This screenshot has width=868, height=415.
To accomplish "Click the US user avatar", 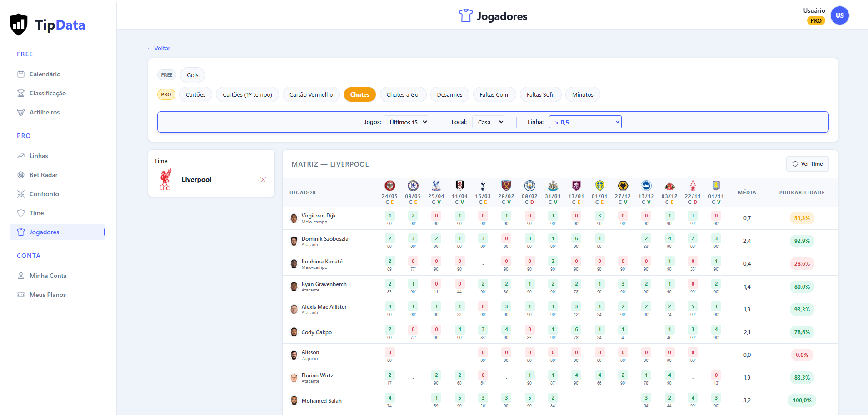I will pos(839,15).
